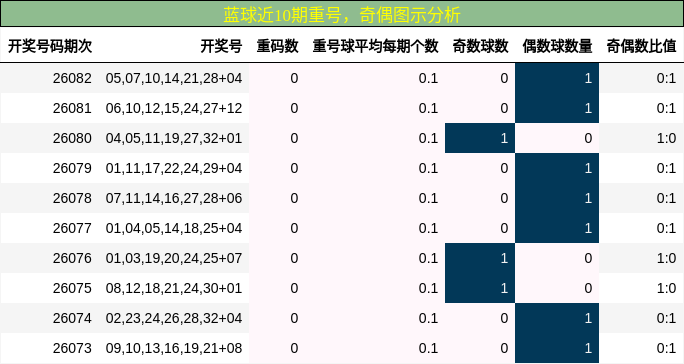Screen dimensions: 684x364
Task: Click draw result 02,23,24,26,28,32+04
Action: pos(174,318)
